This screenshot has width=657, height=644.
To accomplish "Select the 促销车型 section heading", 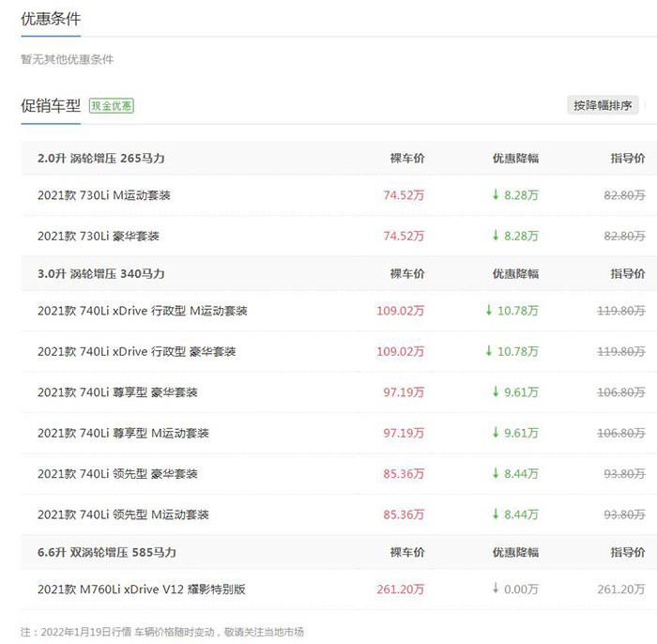I will pos(51,105).
